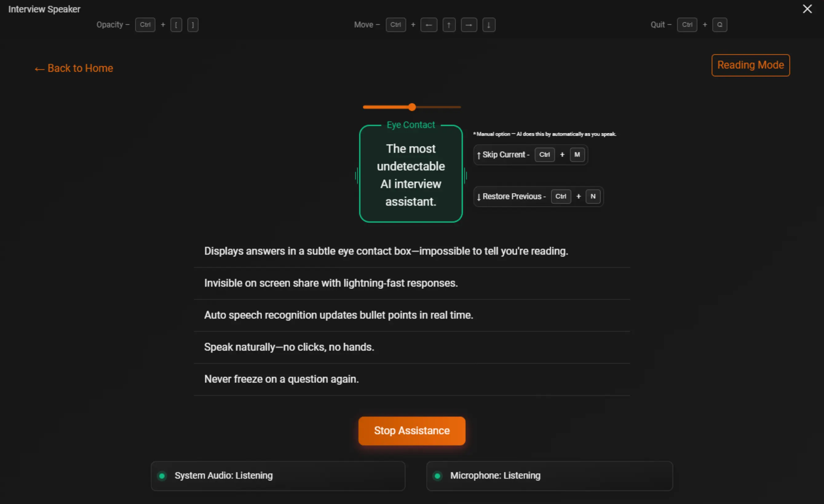Click the M key badge for Skip Current
Image resolution: width=824 pixels, height=504 pixels.
point(577,154)
